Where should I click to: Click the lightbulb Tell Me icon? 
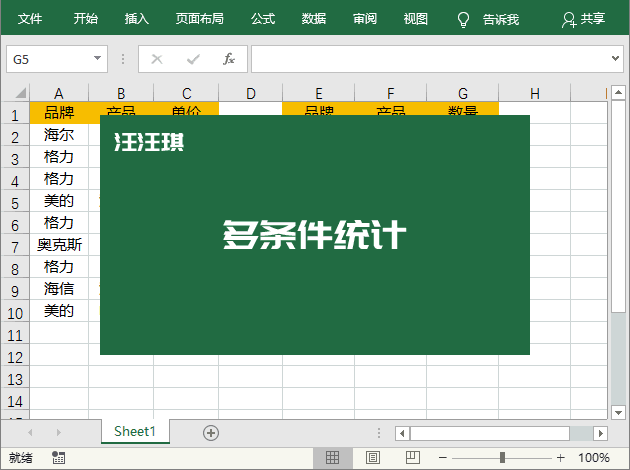pos(463,19)
